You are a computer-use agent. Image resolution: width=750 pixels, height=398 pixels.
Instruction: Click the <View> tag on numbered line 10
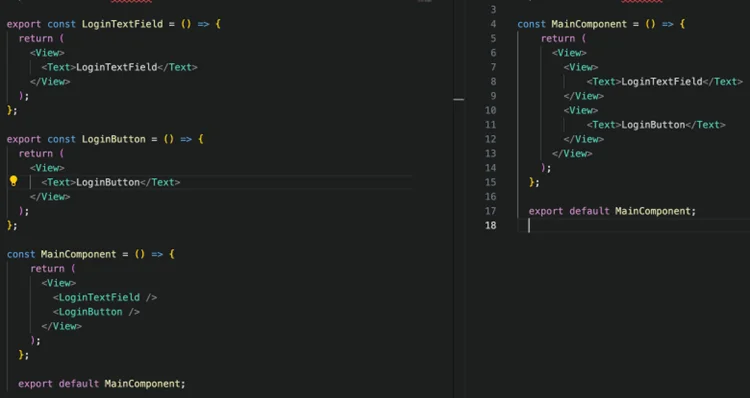pyautogui.click(x=581, y=111)
